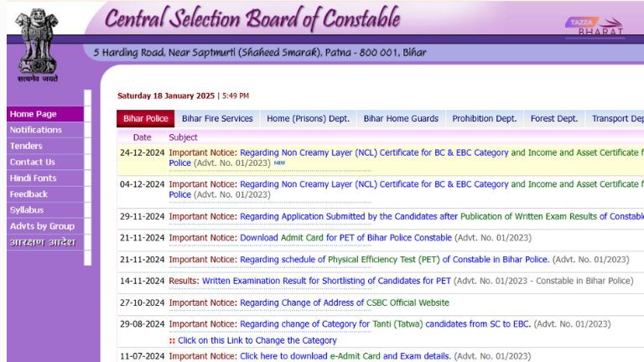Open Written Examination Result for PET link

(x=326, y=281)
